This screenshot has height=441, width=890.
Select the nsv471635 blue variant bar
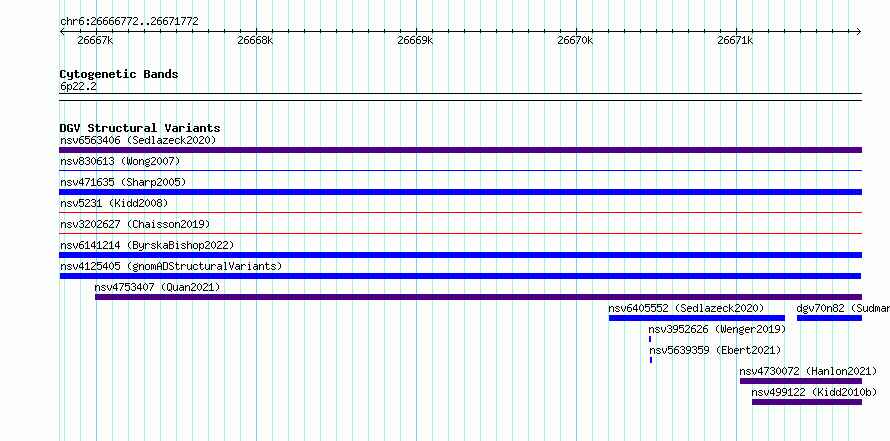(x=460, y=192)
